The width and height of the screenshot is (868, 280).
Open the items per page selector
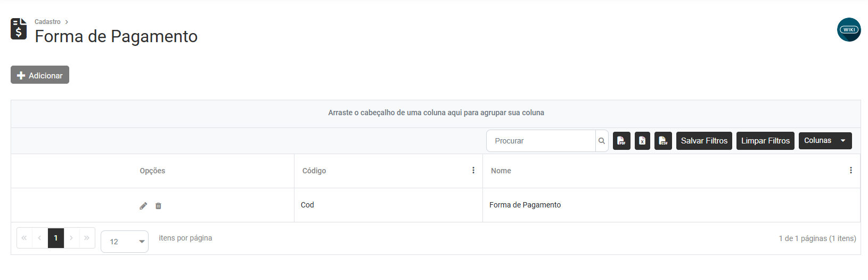[125, 242]
